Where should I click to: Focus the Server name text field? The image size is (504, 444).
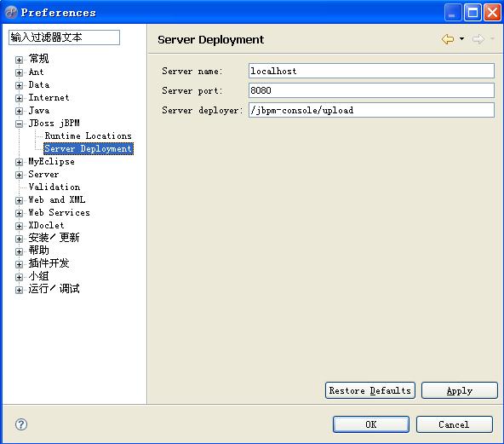pyautogui.click(x=371, y=71)
